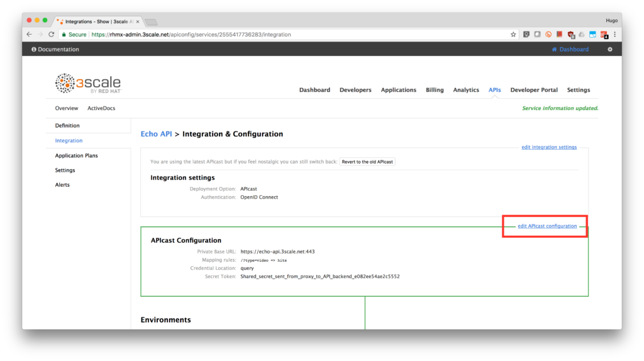This screenshot has width=644, height=361.
Task: Go to the Developer Portal menu
Action: click(534, 90)
